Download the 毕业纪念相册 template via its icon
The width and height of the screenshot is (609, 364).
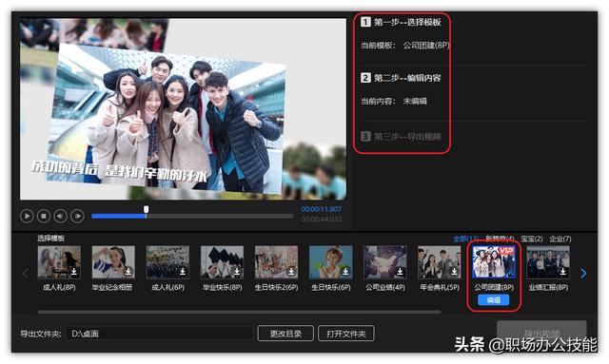click(x=128, y=272)
